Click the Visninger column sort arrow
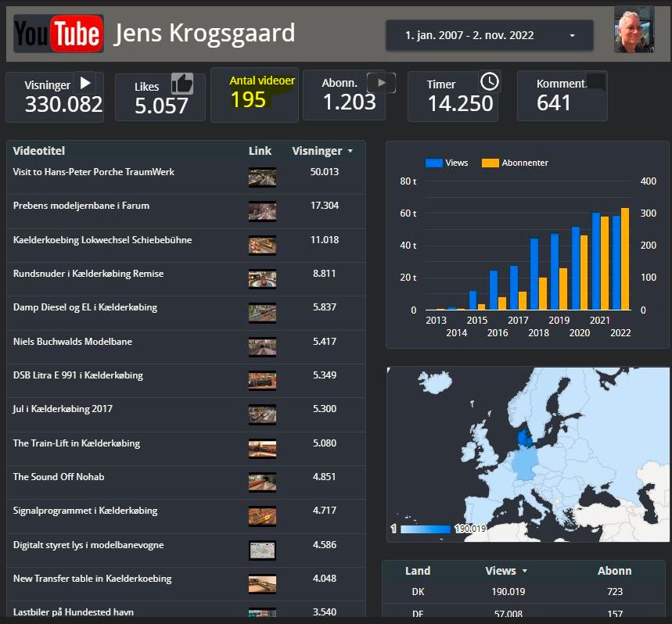The height and width of the screenshot is (624, 672). [x=350, y=151]
